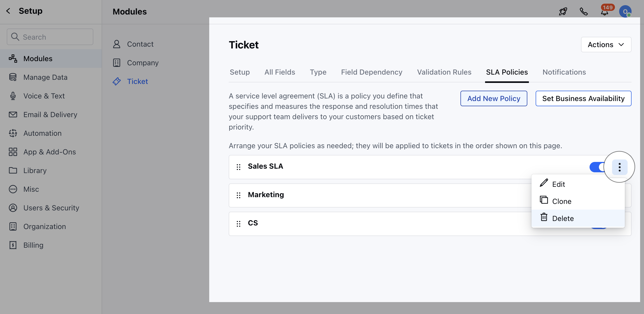The height and width of the screenshot is (314, 644).
Task: Choose Clone in the policy menu
Action: 562,201
